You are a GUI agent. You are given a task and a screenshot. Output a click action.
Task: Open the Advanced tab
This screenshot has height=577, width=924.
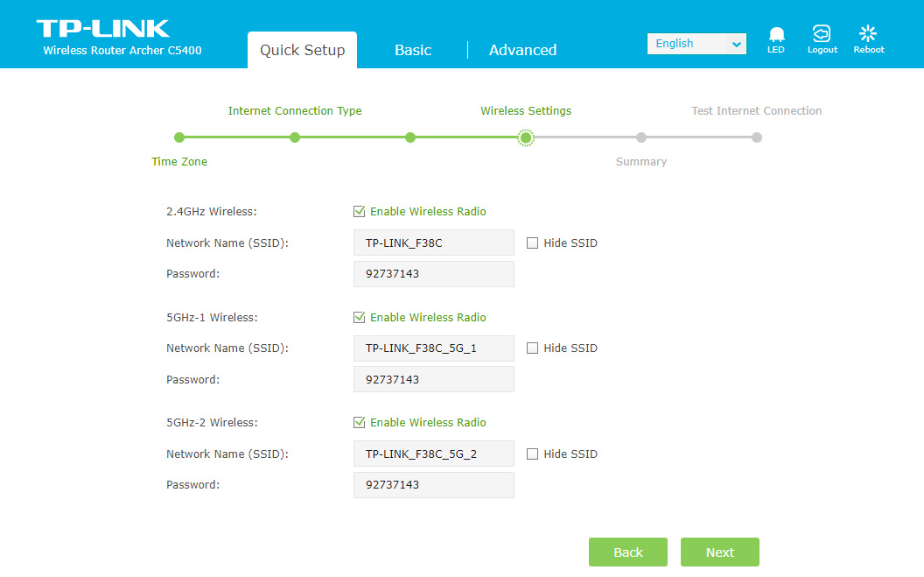522,50
